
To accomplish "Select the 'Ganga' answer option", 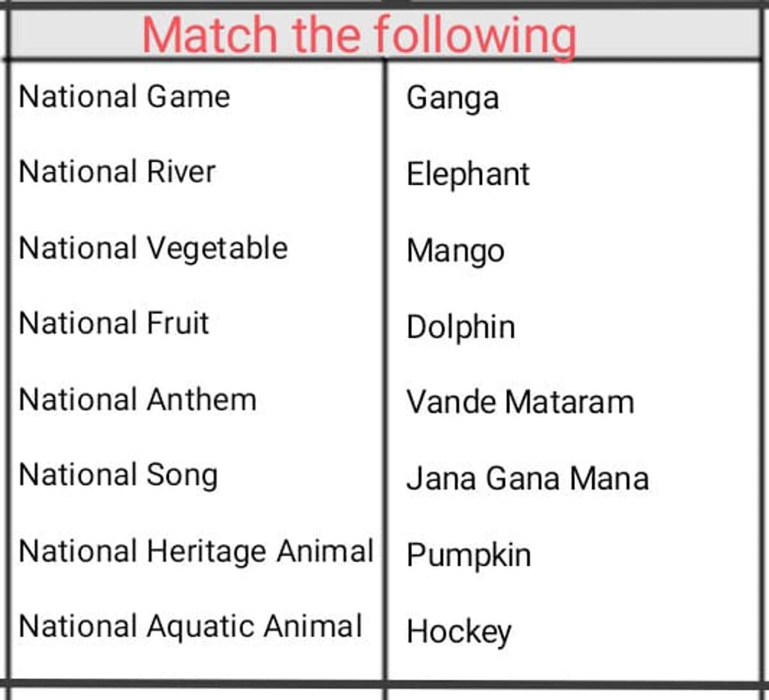I will (x=452, y=99).
